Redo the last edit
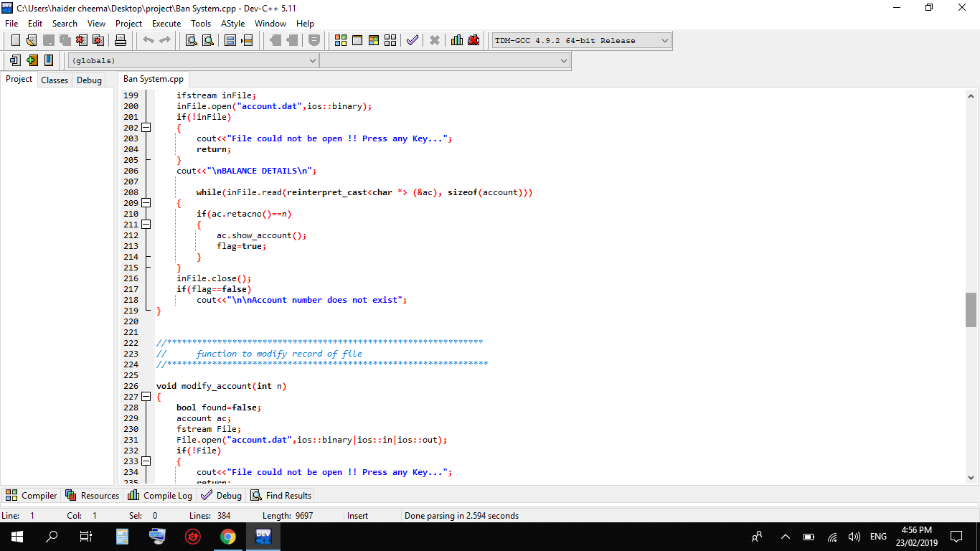The image size is (980, 551). [165, 40]
